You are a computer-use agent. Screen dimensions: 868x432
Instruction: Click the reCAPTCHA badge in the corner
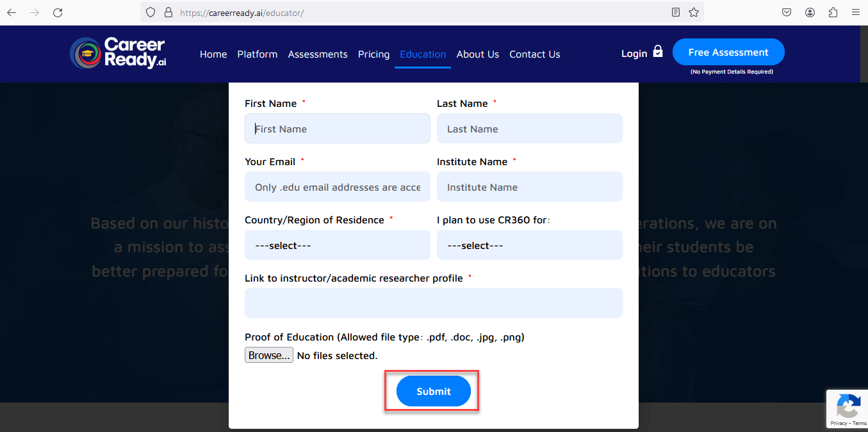(849, 408)
